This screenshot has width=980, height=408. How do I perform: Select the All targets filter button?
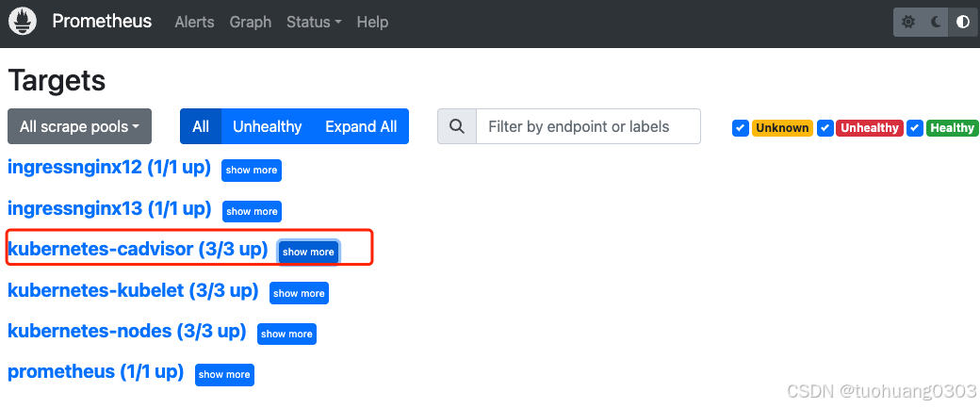click(x=201, y=126)
